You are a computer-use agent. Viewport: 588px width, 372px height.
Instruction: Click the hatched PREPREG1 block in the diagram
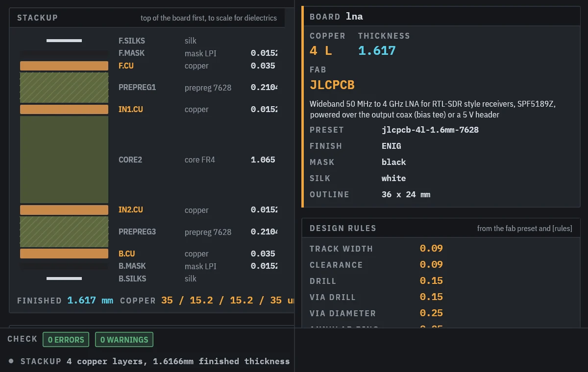pyautogui.click(x=64, y=88)
